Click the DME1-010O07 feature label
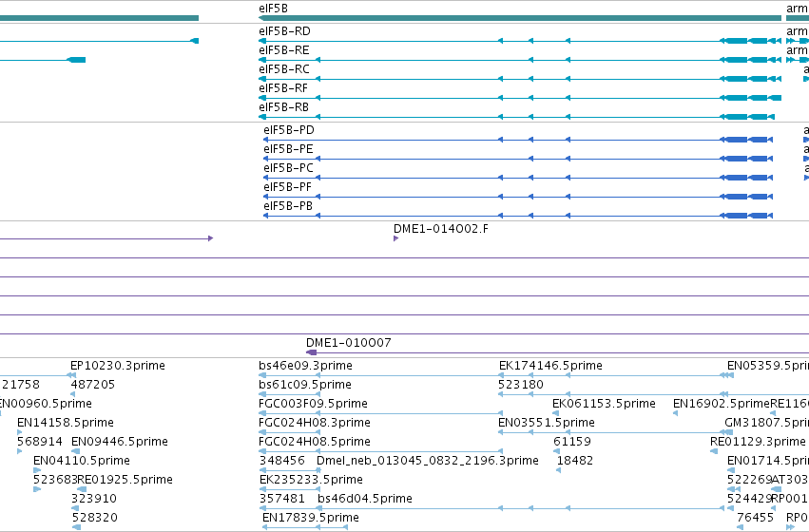This screenshot has height=532, width=809. (348, 343)
